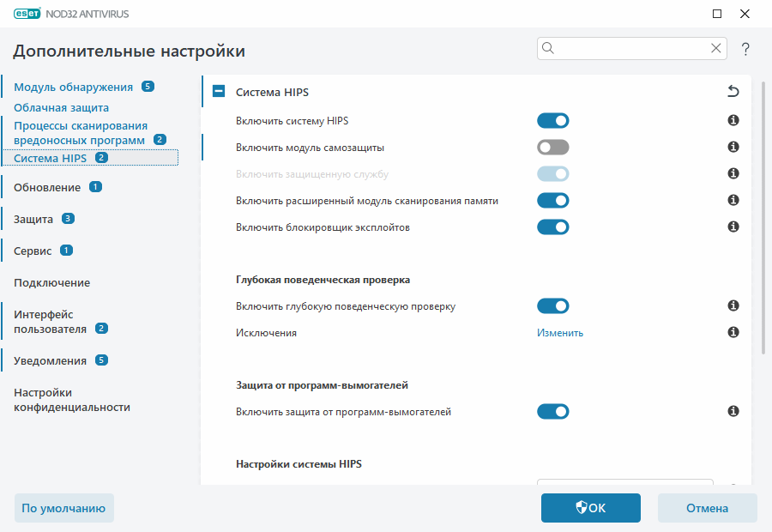Go to Уведомления settings section
The width and height of the screenshot is (772, 532).
[50, 360]
